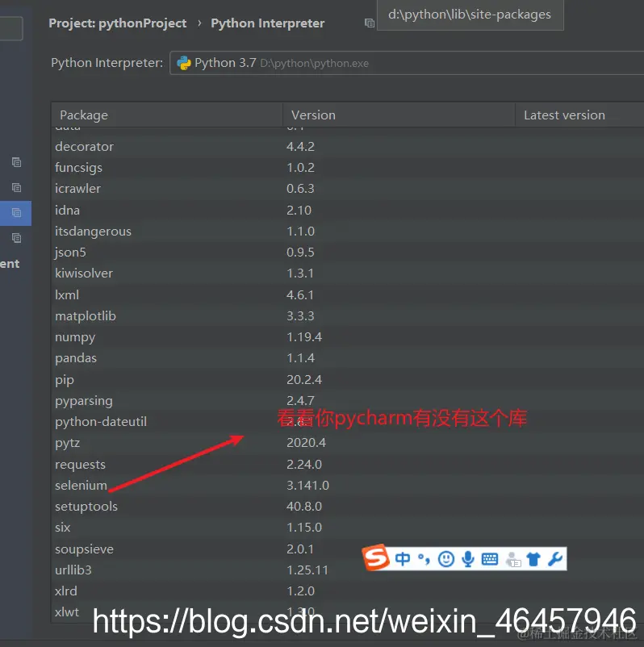Click setuptools' version cell 40.8.0
The image size is (644, 647).
pyautogui.click(x=304, y=507)
